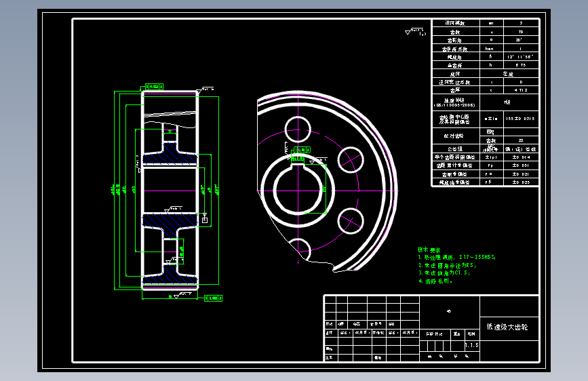Select the title text 低速级大齿轮
Viewport: 588px width, 381px height.
pos(507,327)
